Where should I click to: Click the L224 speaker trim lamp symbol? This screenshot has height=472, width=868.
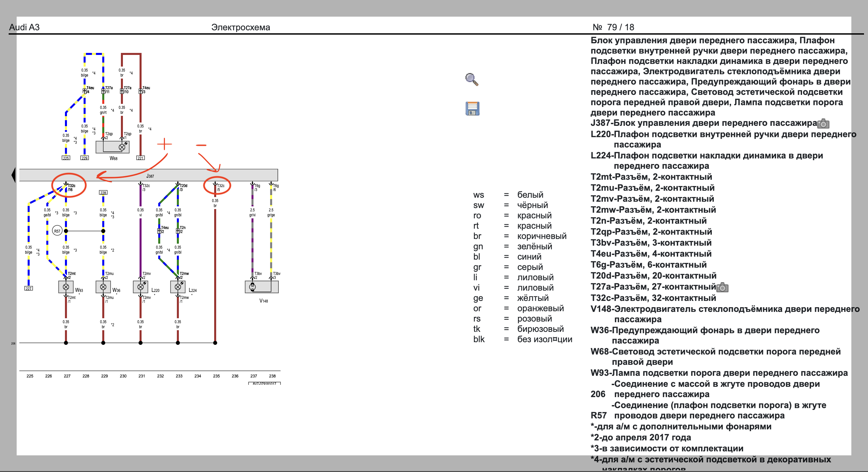coord(178,287)
